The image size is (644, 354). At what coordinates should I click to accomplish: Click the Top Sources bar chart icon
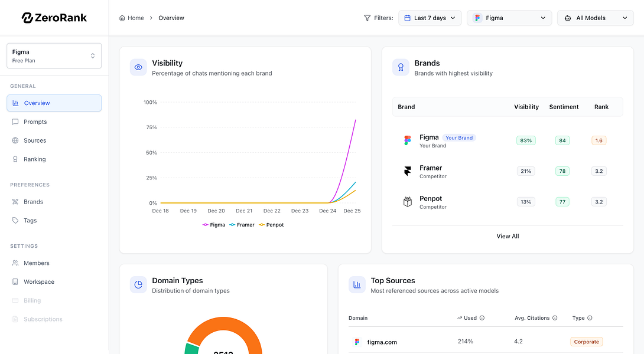point(357,285)
